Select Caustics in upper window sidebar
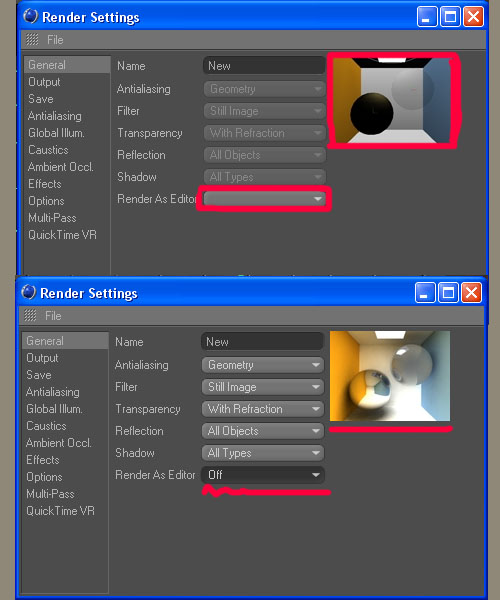The width and height of the screenshot is (500, 600). [x=48, y=150]
